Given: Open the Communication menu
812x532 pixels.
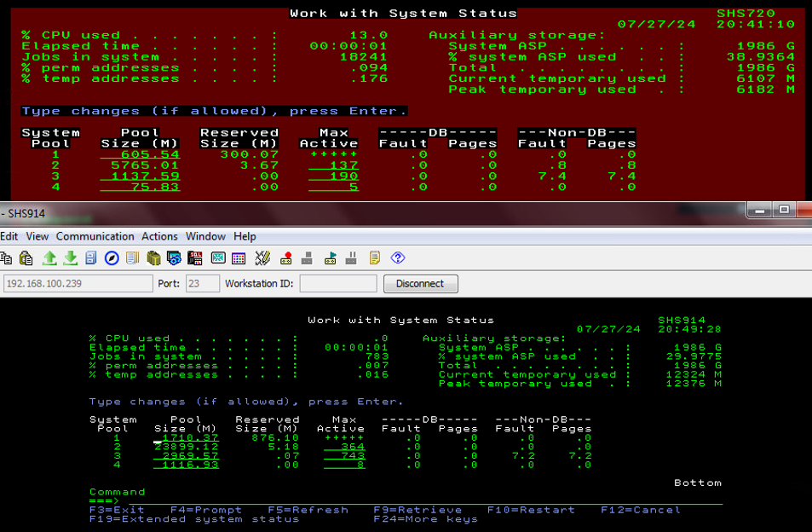Looking at the screenshot, I should click(x=95, y=236).
